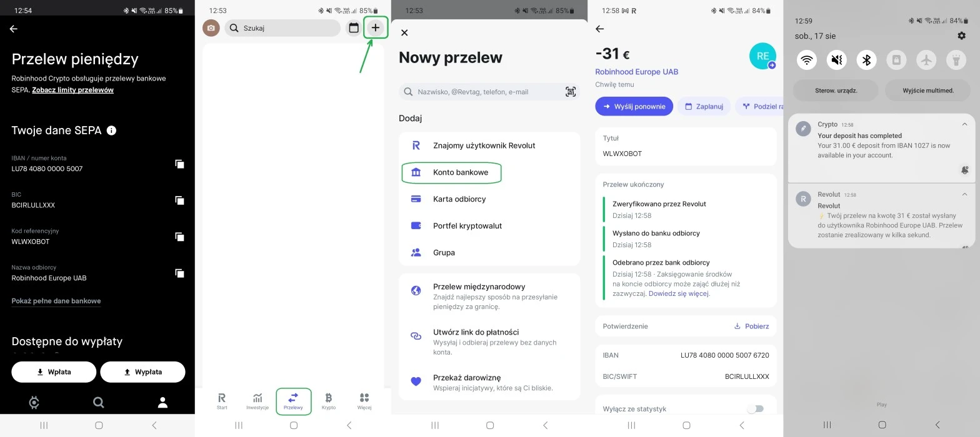The width and height of the screenshot is (980, 437).
Task: Tap the RE recipient avatar
Action: coord(762,56)
